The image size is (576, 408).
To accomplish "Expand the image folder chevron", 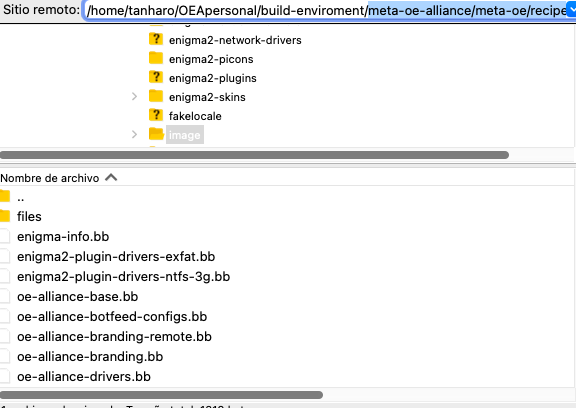I will pyautogui.click(x=134, y=135).
